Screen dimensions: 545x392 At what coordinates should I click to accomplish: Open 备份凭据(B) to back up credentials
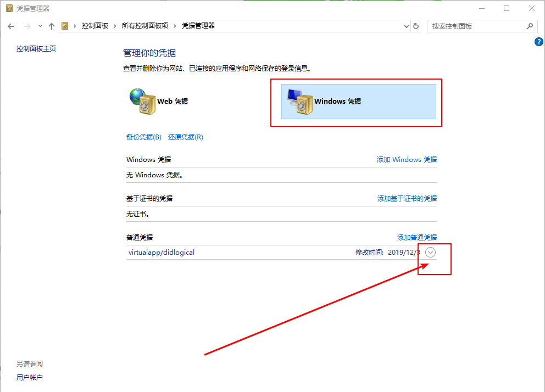(143, 137)
